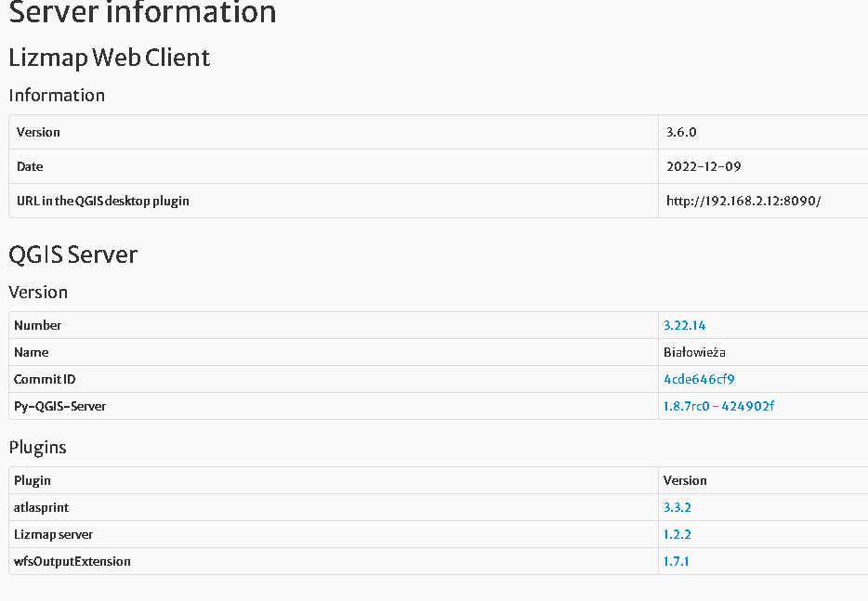Viewport: 868px width, 601px height.
Task: Click the Information section heading
Action: pos(57,95)
